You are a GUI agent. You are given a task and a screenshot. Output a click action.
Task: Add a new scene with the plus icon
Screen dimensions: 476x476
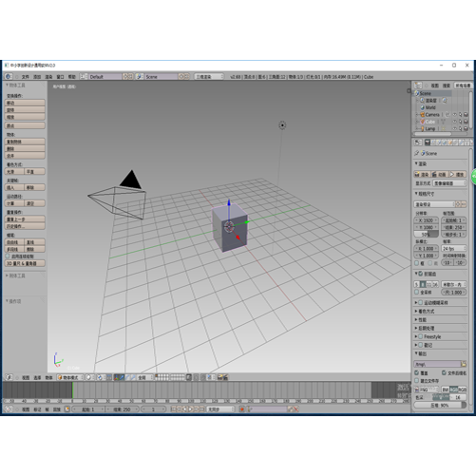[x=181, y=76]
